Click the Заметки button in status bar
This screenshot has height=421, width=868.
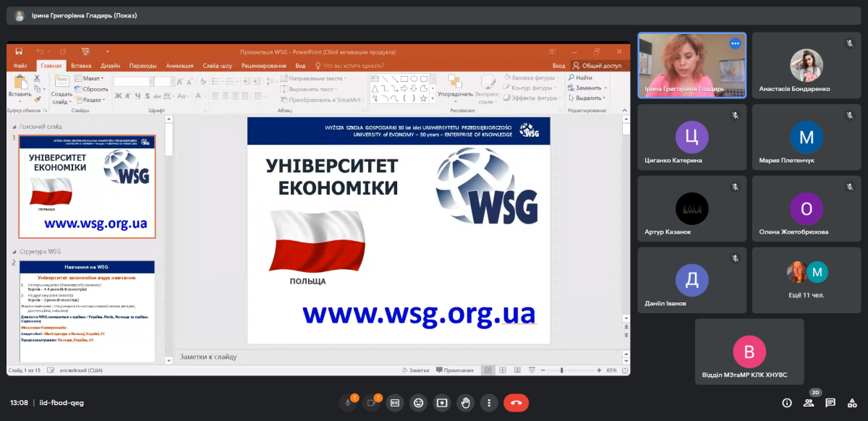(414, 370)
